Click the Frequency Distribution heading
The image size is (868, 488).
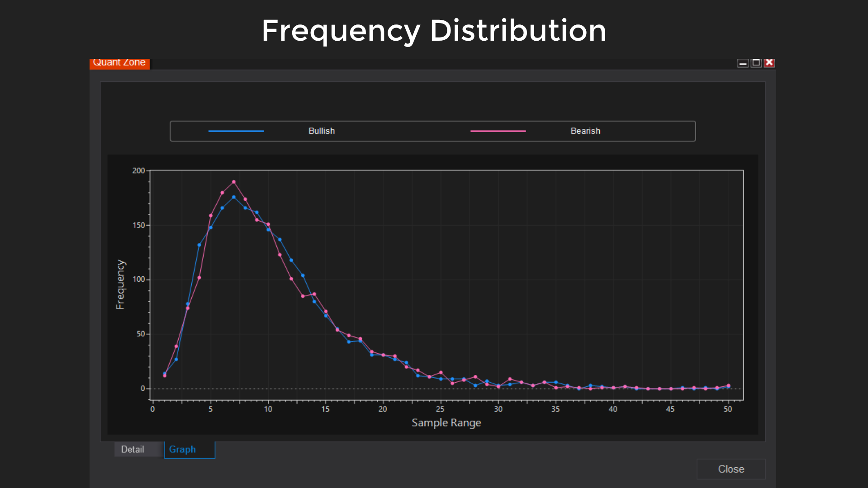pyautogui.click(x=434, y=31)
